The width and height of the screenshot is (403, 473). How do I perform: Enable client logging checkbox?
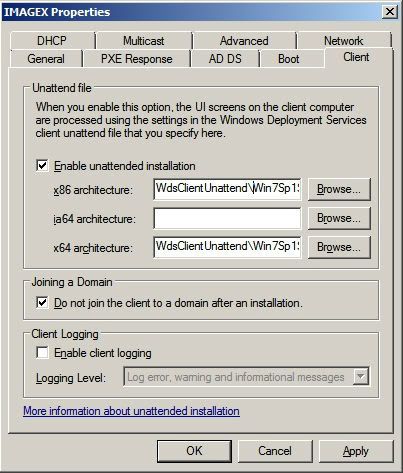(x=42, y=353)
